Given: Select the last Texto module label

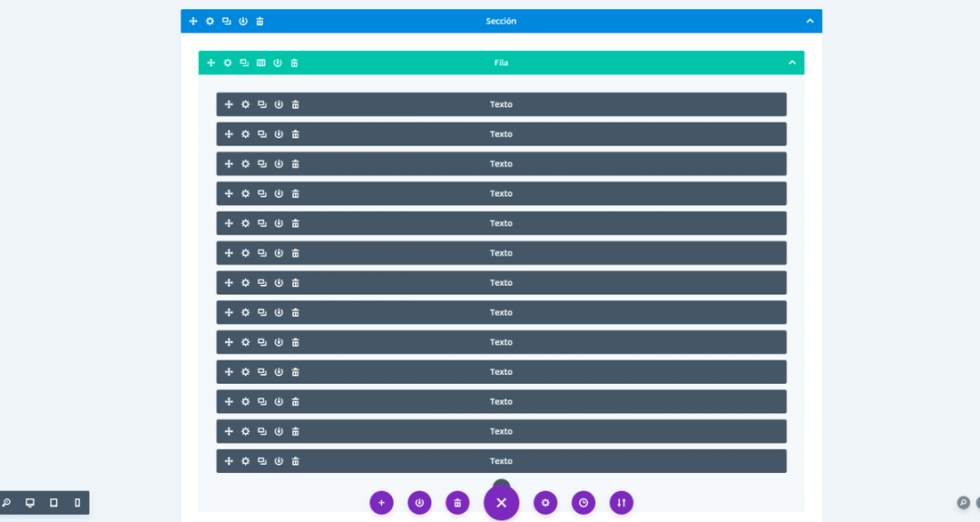Looking at the screenshot, I should point(502,461).
